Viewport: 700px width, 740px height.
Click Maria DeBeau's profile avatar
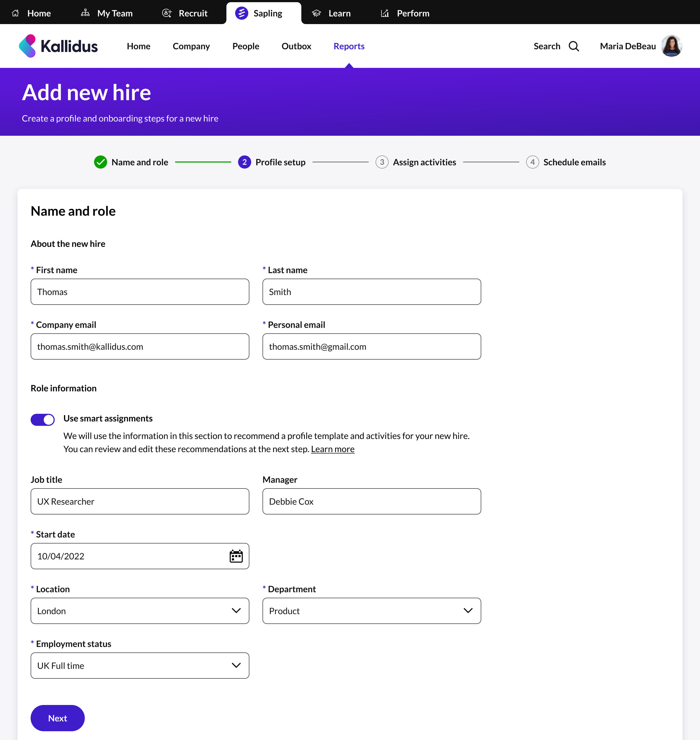(671, 46)
